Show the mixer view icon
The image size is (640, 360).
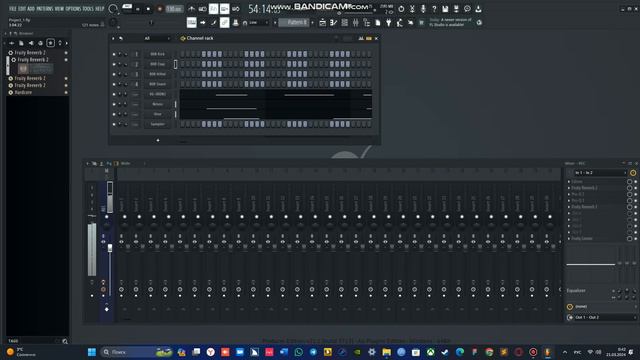[x=356, y=23]
